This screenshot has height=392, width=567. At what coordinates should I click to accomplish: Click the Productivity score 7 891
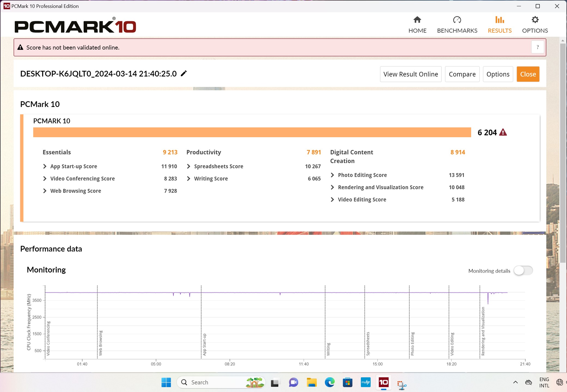(x=314, y=152)
